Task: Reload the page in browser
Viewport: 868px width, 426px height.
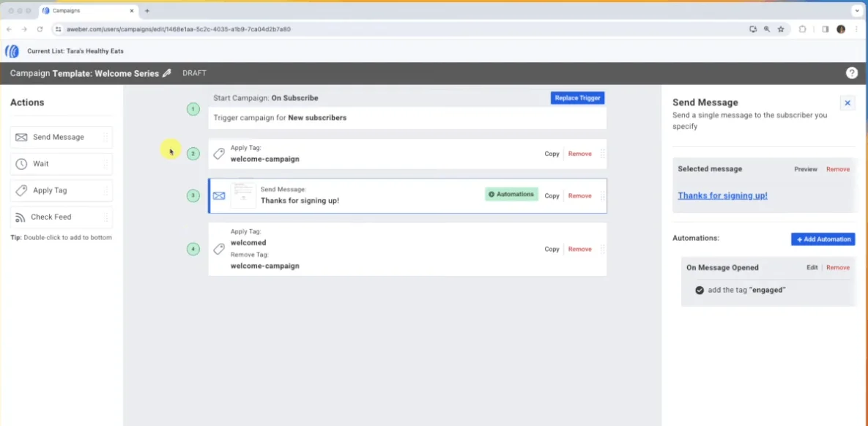Action: (40, 29)
